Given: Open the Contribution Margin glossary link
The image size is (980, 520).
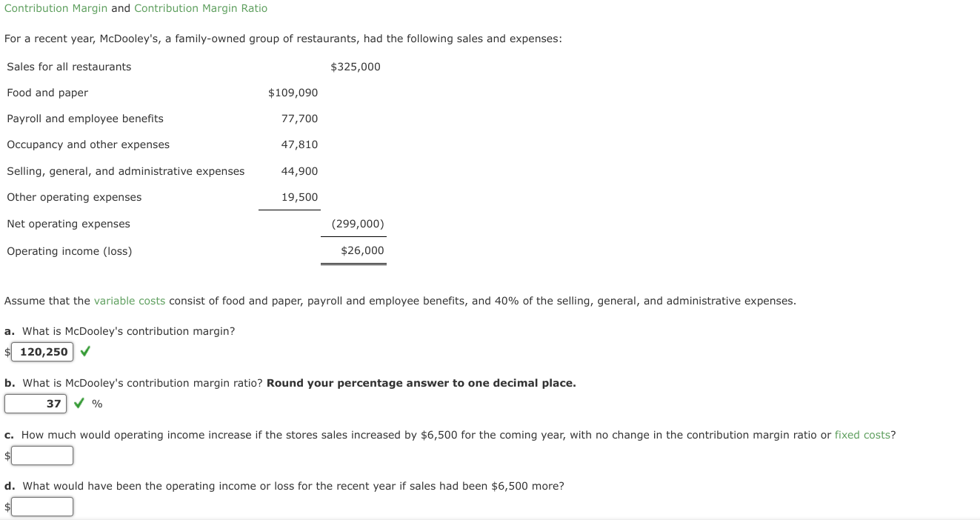Looking at the screenshot, I should pos(55,7).
